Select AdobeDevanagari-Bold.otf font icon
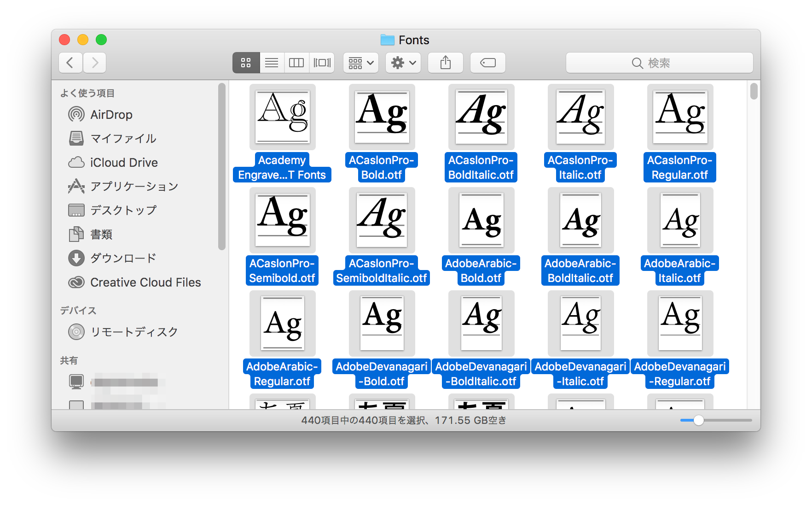The width and height of the screenshot is (812, 505). click(x=382, y=323)
